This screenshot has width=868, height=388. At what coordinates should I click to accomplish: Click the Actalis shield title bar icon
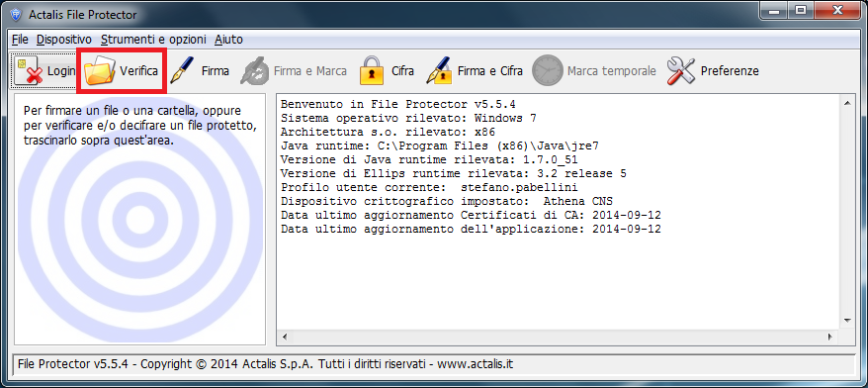pos(16,15)
